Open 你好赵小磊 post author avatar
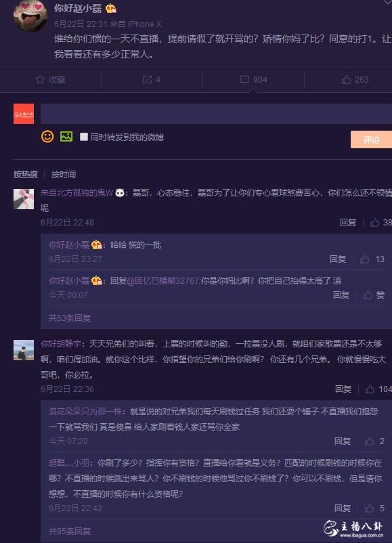The image size is (392, 543). click(x=30, y=15)
